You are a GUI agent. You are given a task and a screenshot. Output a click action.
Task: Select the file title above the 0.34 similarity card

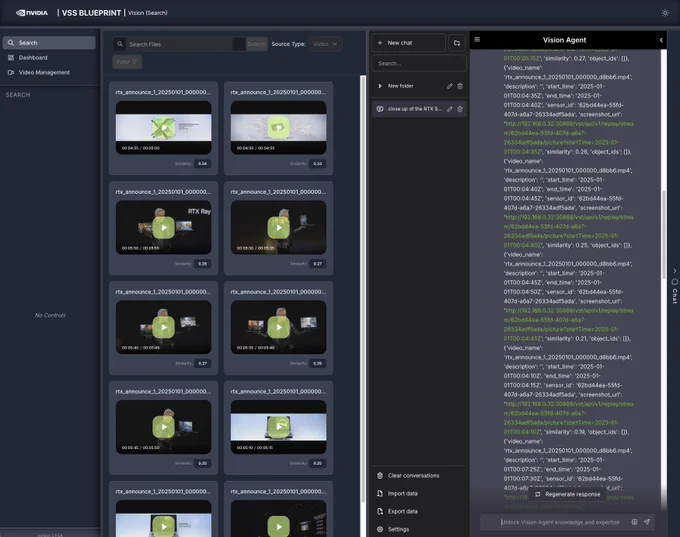163,92
